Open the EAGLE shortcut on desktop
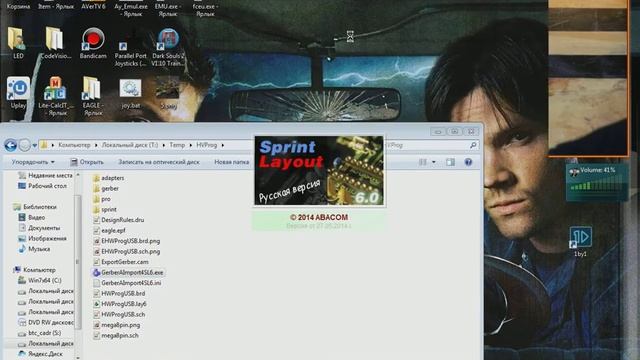Image resolution: width=640 pixels, height=360 pixels. click(93, 96)
